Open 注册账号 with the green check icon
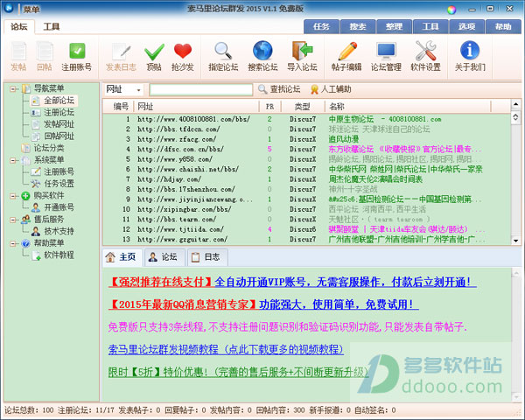Image resolution: width=525 pixels, height=420 pixels. 77,56
